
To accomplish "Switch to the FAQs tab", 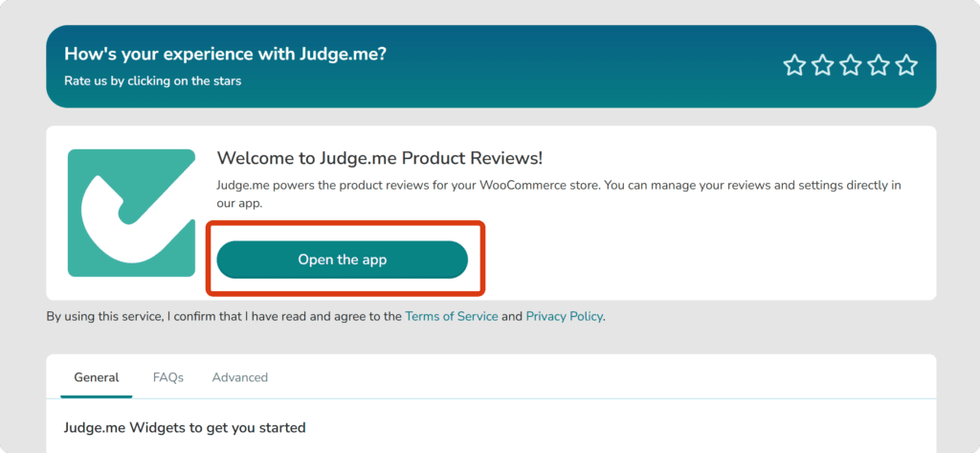I will point(168,377).
